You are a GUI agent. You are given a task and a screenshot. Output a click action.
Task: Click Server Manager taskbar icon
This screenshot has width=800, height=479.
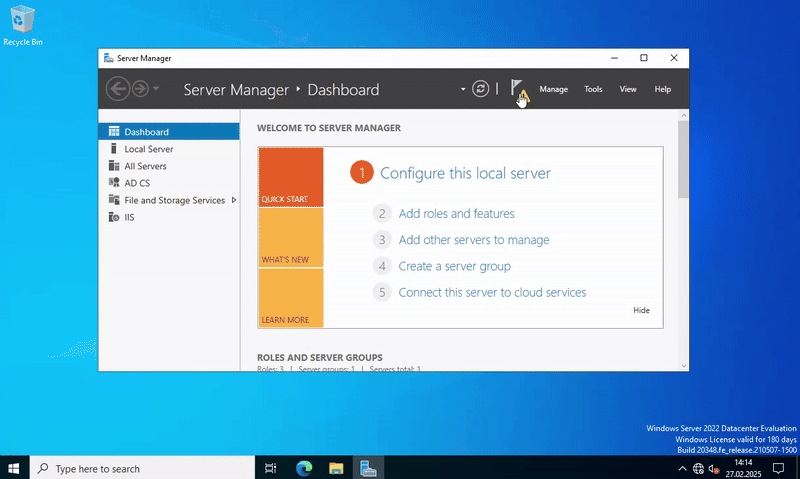[x=368, y=468]
